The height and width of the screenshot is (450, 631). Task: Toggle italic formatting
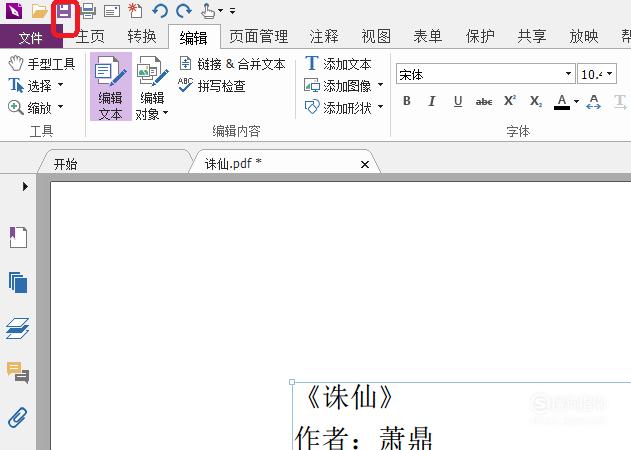pyautogui.click(x=432, y=101)
